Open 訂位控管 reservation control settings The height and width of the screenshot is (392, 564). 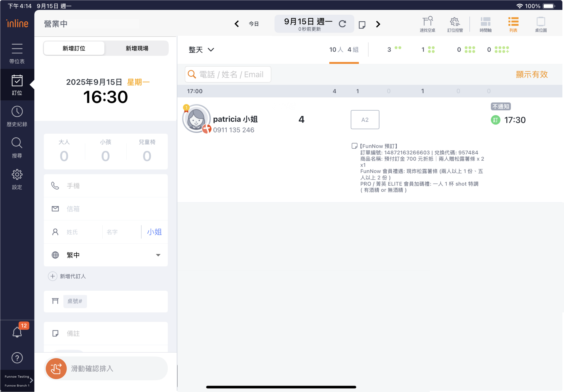455,24
